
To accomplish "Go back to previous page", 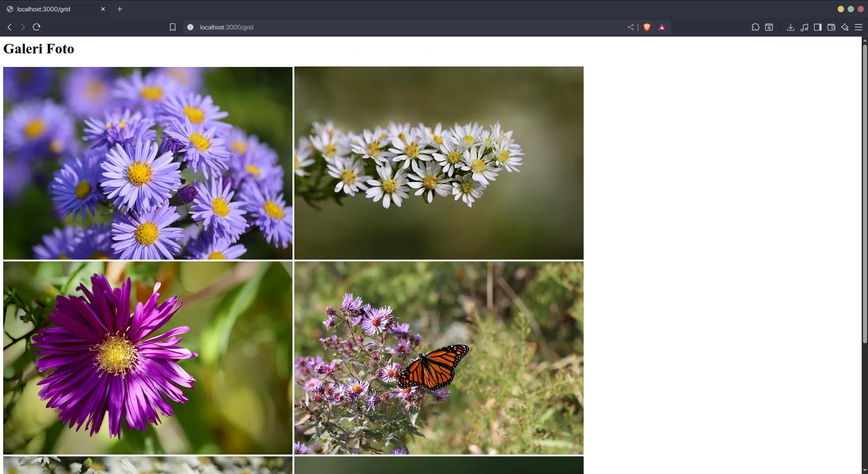I will (x=9, y=27).
